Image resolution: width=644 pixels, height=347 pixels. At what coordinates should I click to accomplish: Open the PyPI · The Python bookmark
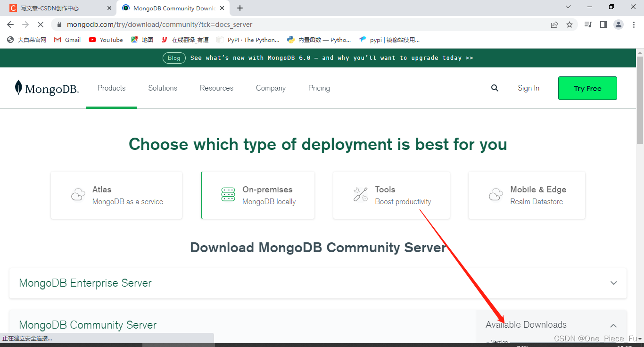[248, 40]
